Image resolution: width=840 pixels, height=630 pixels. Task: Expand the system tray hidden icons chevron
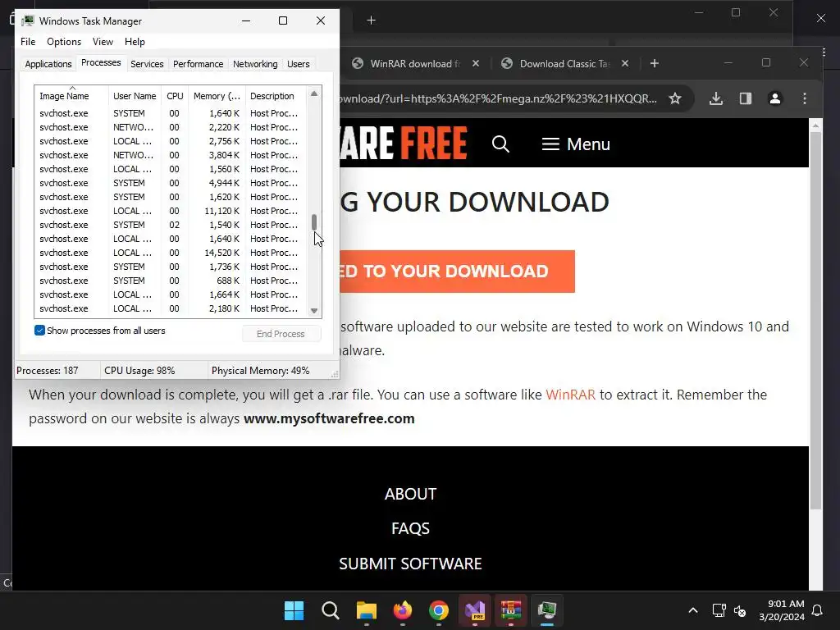tap(692, 610)
